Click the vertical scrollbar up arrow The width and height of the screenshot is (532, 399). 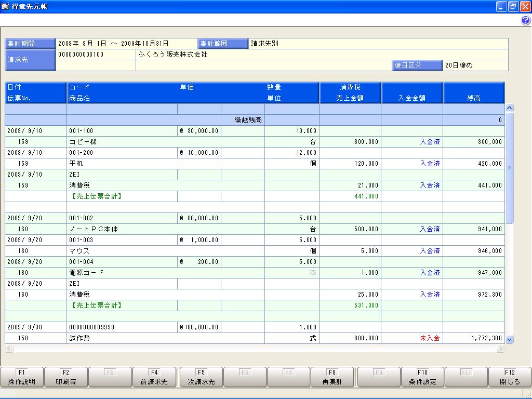click(509, 108)
